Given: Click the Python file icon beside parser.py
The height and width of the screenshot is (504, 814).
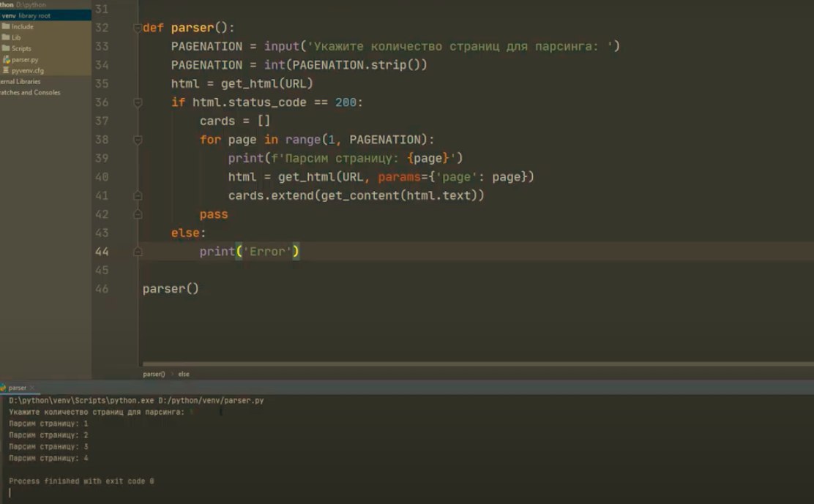Looking at the screenshot, I should [x=7, y=60].
